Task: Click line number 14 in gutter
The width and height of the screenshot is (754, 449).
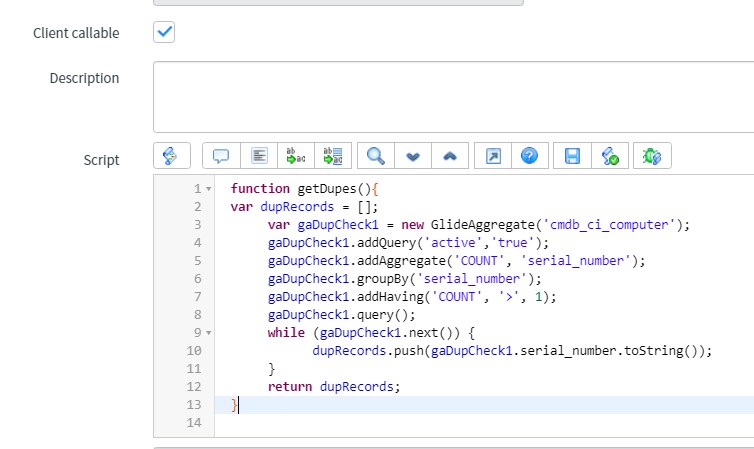Action: click(194, 423)
